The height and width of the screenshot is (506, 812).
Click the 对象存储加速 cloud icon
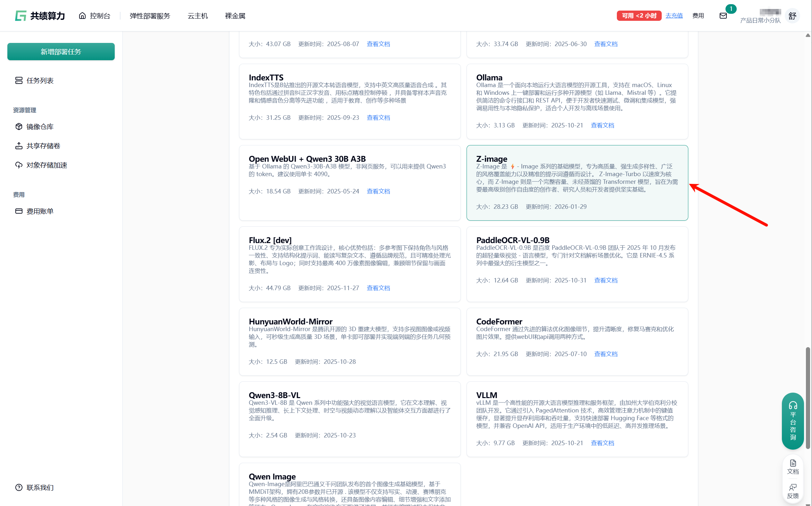[x=19, y=165]
